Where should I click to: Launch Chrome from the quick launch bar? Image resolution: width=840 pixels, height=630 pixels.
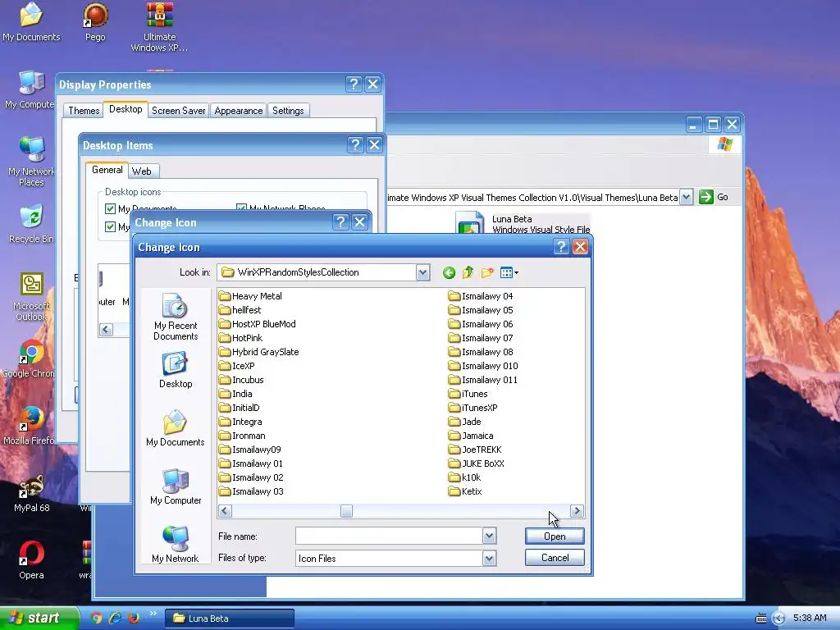97,618
